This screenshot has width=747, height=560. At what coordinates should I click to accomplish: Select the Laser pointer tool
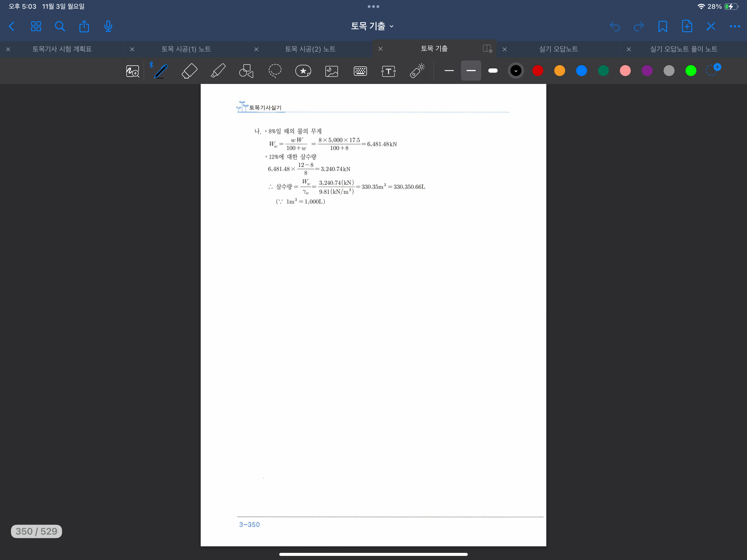point(417,71)
